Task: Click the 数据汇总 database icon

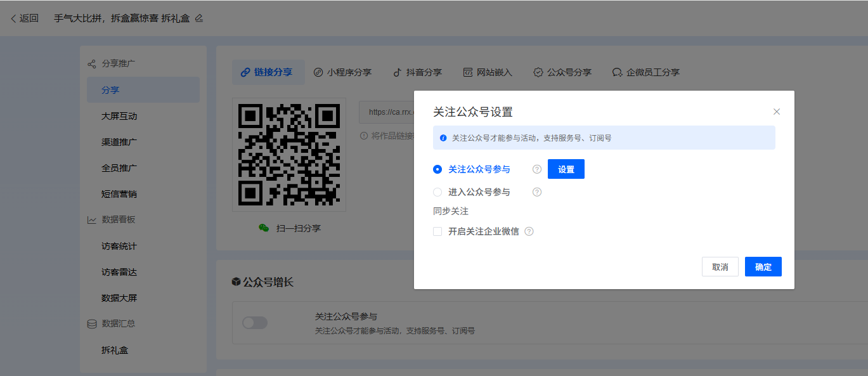Action: [x=92, y=323]
